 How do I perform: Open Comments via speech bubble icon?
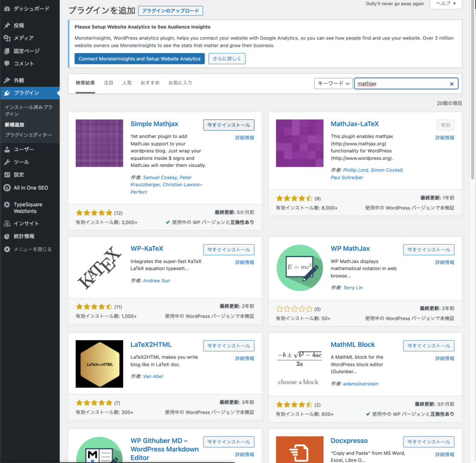[7, 64]
